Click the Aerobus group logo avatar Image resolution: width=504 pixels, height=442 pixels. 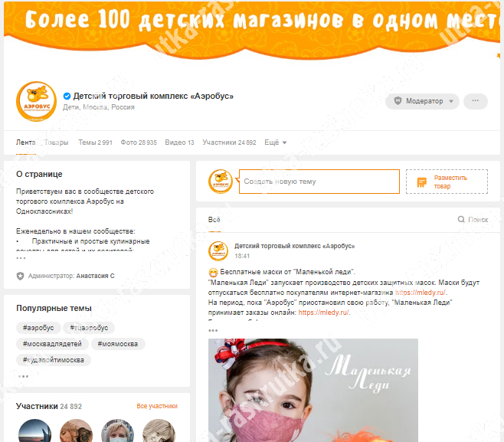click(x=36, y=101)
